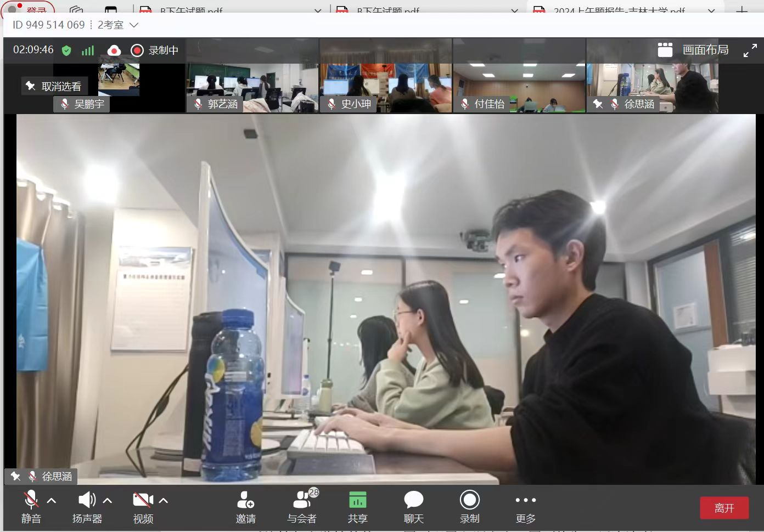Click the green 共享 screen share icon
764x532 pixels.
tap(357, 500)
